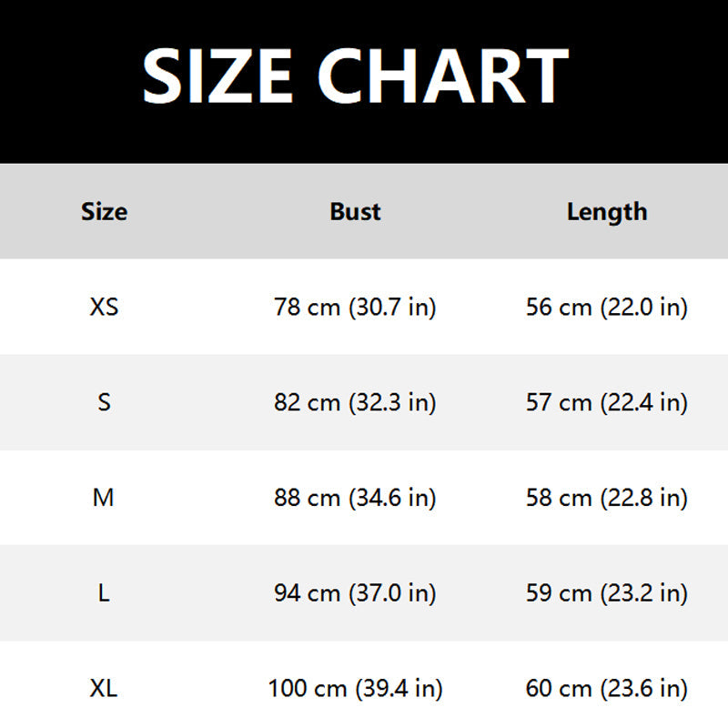Select the 82 cm (32.3 in) bust value
This screenshot has height=728, width=728.
tap(355, 402)
